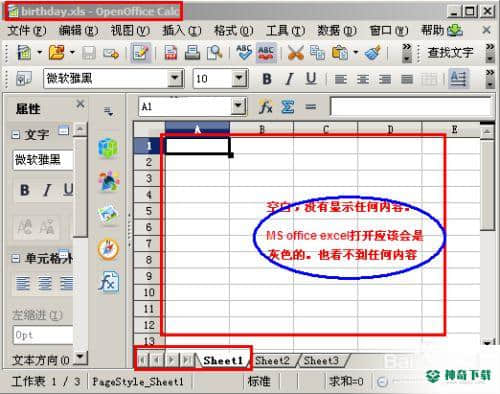
Task: Select column B header
Action: pos(262,129)
